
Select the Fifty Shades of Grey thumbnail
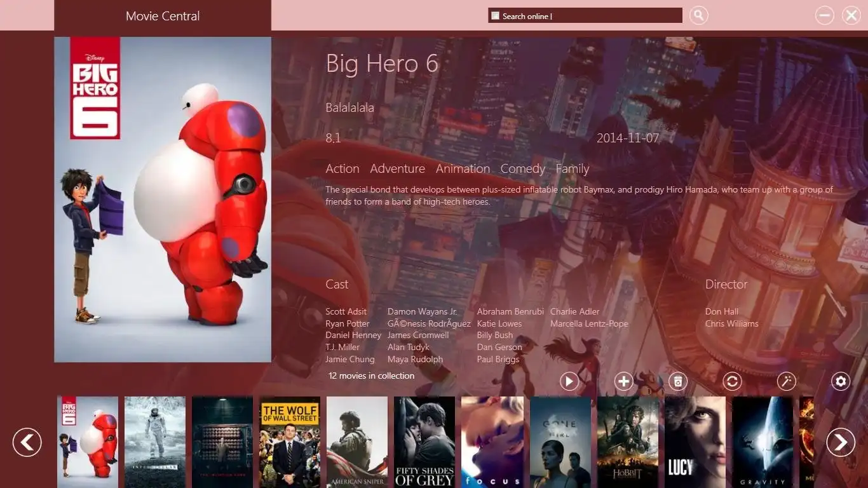pos(424,442)
